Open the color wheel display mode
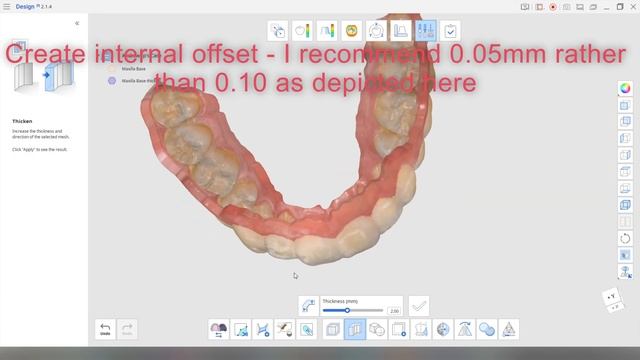 pyautogui.click(x=625, y=88)
